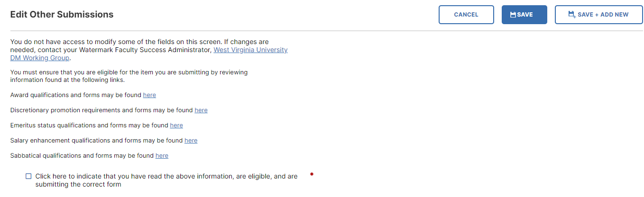Click the disk-plus icon in Save + Add New
Image resolution: width=644 pixels, height=197 pixels.
572,15
